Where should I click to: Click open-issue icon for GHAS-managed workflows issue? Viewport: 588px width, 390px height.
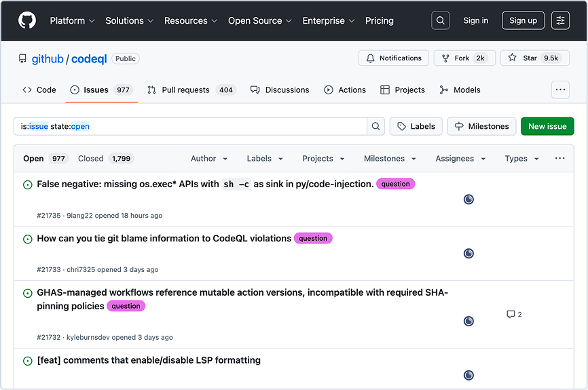point(28,293)
